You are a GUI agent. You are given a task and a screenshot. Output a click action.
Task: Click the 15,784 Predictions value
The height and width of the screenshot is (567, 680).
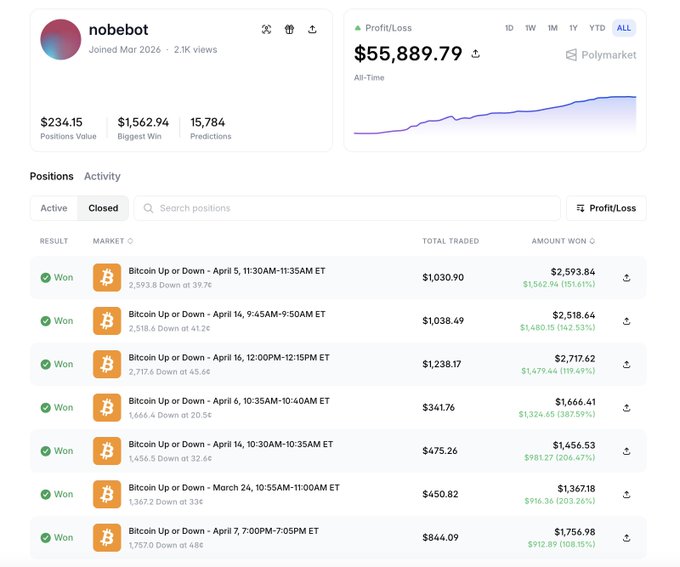[208, 122]
